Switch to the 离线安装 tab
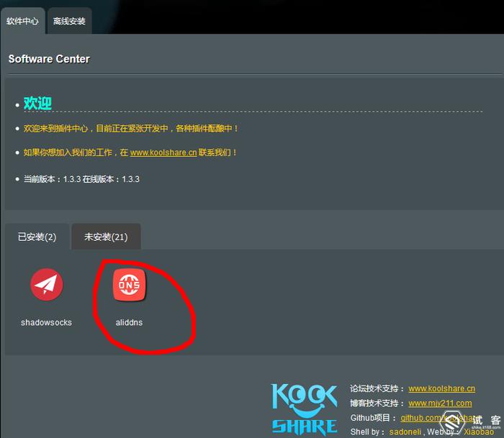 click(x=69, y=21)
